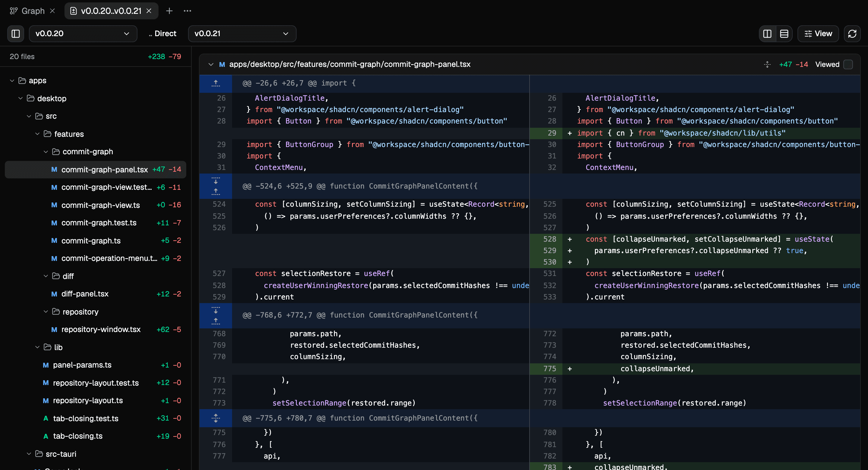
Task: Close the v0.0.20..v0.0.21 tab
Action: pyautogui.click(x=149, y=11)
